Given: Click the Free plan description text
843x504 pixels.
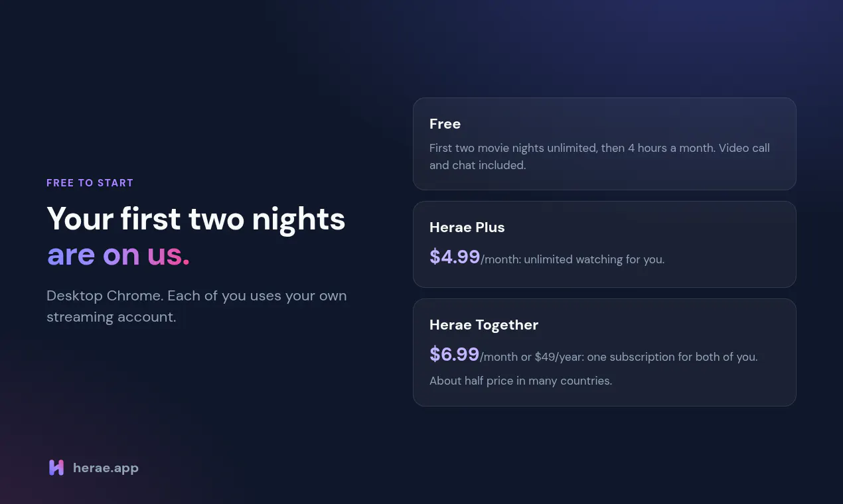Looking at the screenshot, I should 599,157.
